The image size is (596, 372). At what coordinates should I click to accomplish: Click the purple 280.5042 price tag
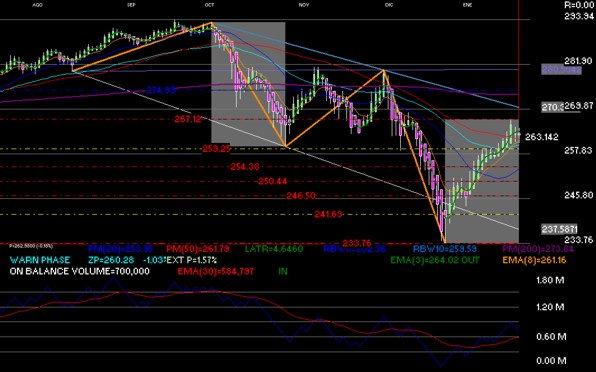[561, 70]
